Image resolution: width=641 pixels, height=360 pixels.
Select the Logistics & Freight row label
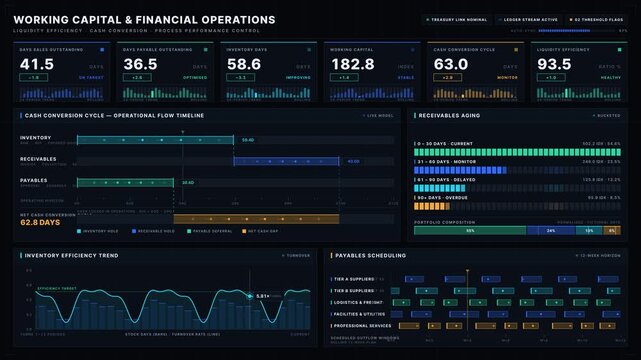(x=358, y=302)
